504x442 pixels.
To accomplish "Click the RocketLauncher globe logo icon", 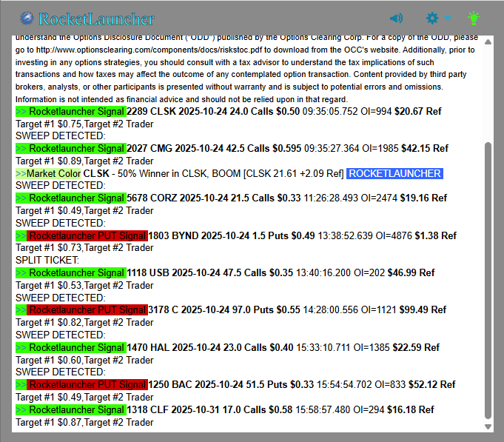I will pos(27,19).
